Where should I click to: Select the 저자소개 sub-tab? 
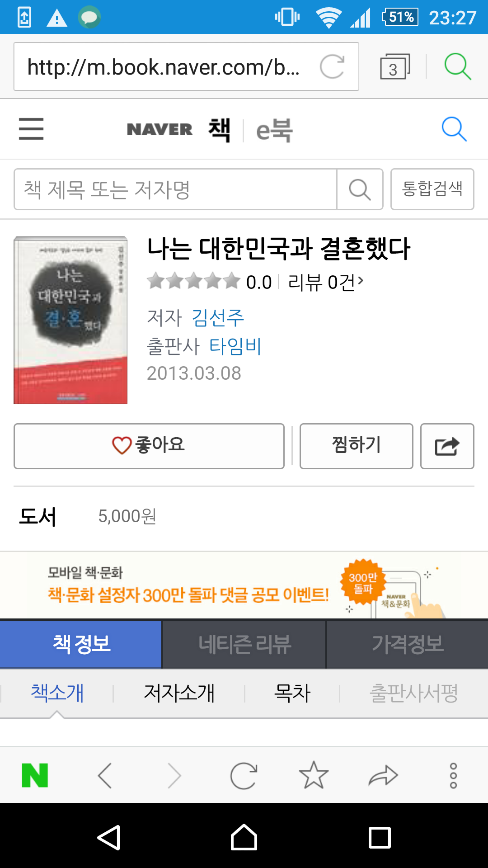pos(179,693)
